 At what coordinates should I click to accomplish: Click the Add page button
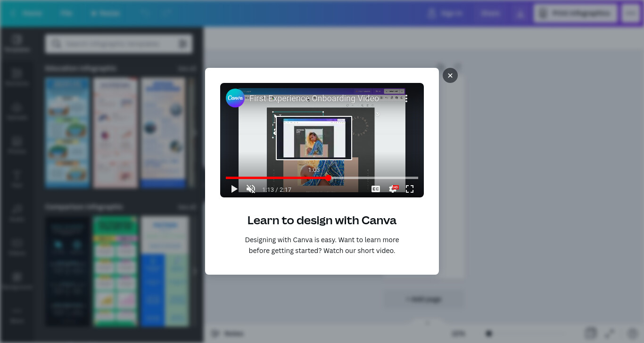(424, 299)
